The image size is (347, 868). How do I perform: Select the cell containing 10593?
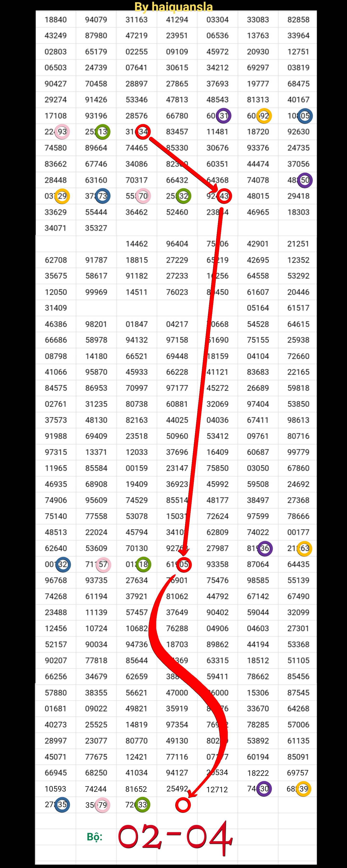tap(56, 788)
